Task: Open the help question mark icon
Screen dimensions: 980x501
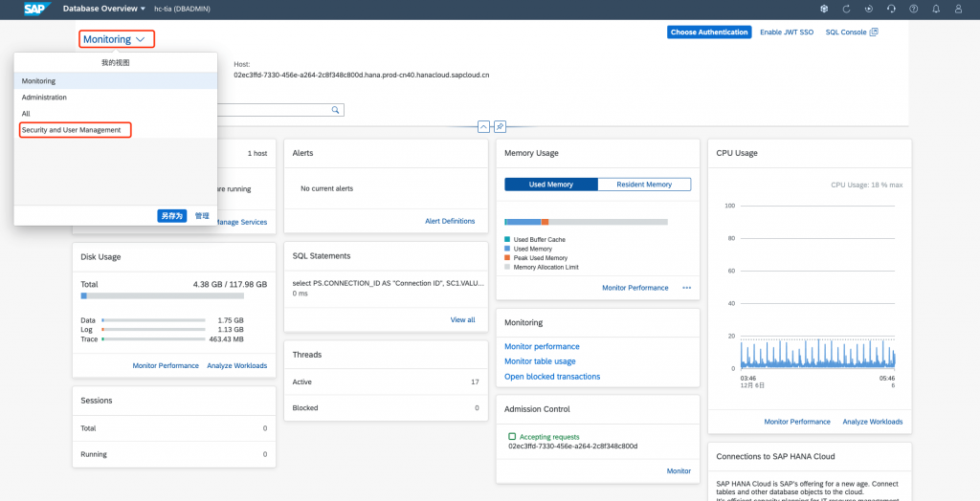Action: click(914, 9)
